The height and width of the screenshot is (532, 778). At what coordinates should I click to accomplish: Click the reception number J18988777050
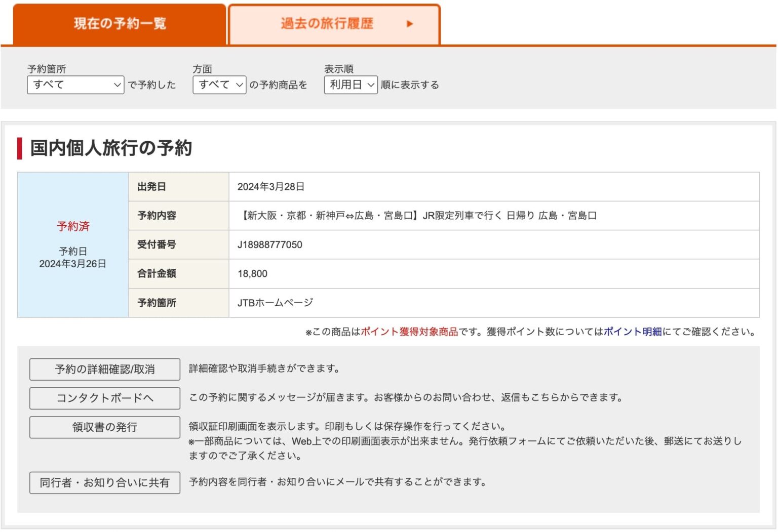pyautogui.click(x=270, y=245)
